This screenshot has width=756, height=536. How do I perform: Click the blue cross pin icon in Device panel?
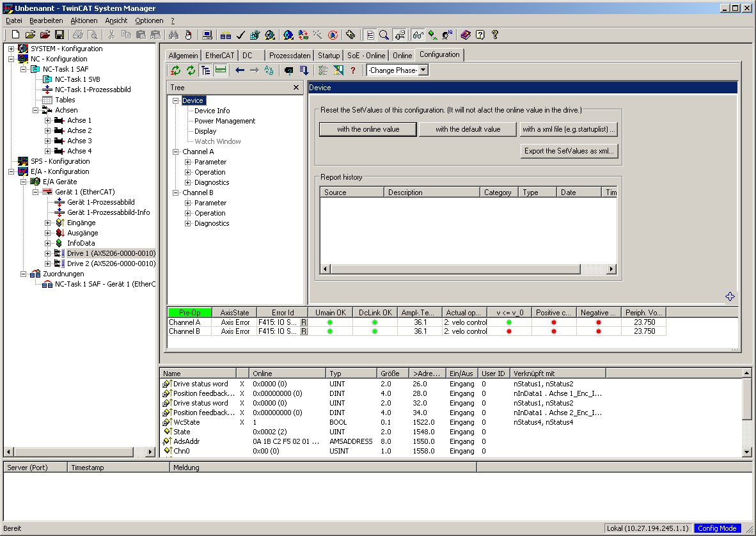click(x=730, y=296)
